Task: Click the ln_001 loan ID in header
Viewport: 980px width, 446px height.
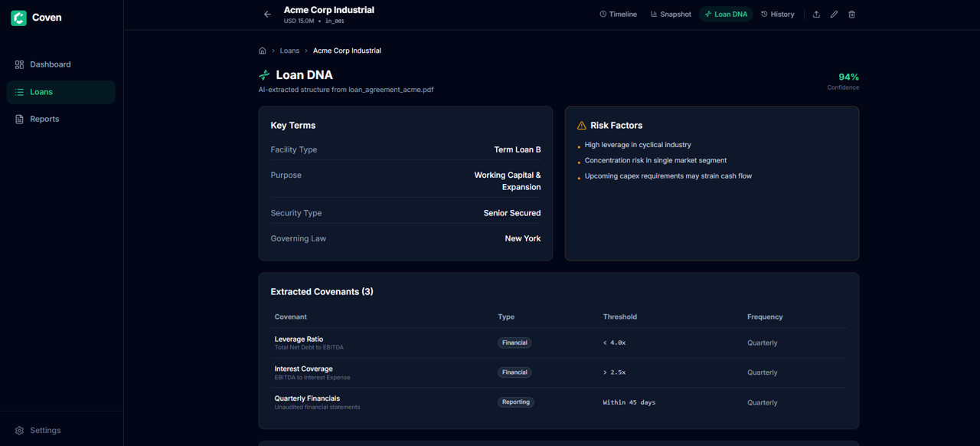Action: [x=335, y=21]
